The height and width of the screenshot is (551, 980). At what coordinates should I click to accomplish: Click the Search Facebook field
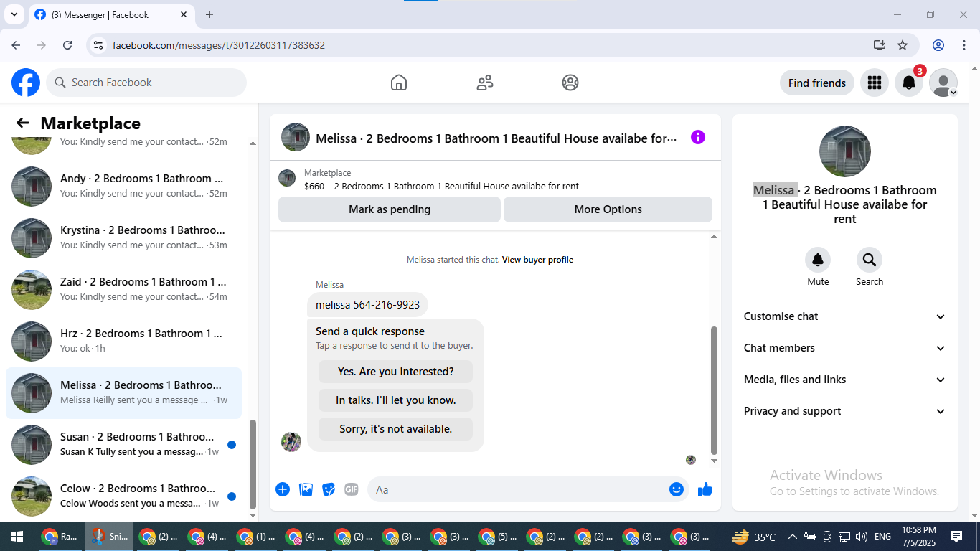[x=146, y=83]
